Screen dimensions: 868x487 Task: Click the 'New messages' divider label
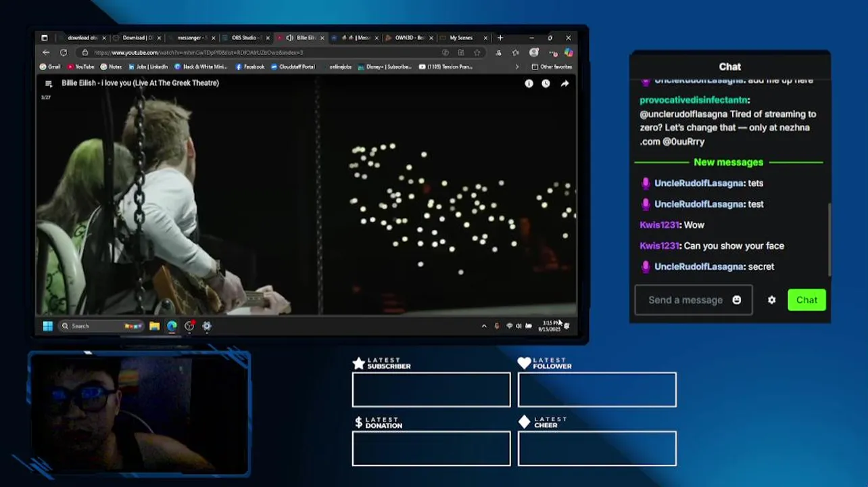pos(728,162)
